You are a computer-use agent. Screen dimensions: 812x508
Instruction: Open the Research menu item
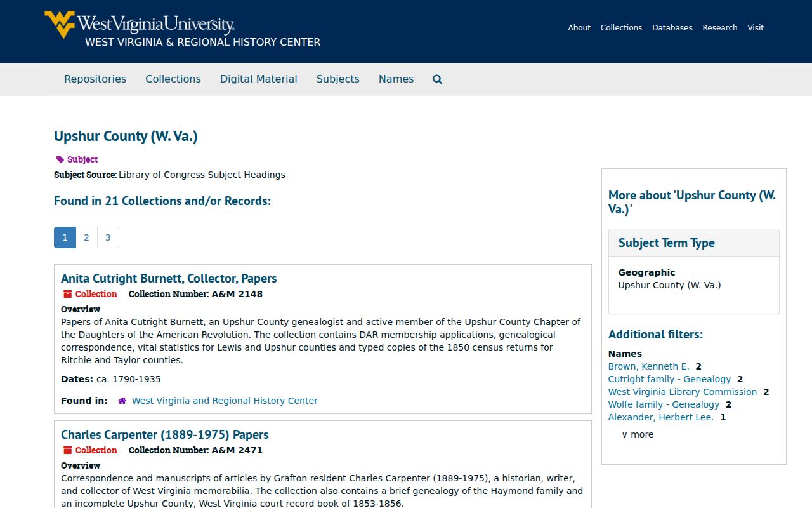coord(720,27)
